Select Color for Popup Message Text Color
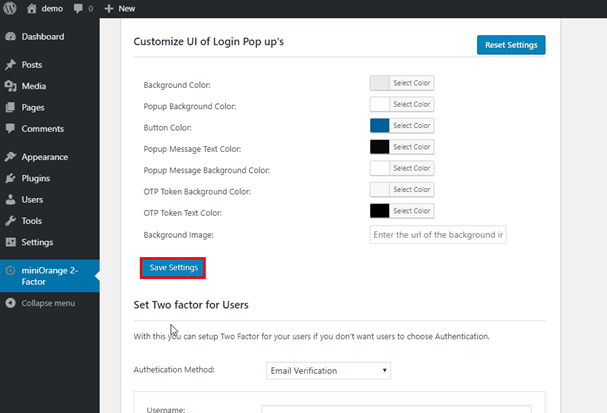 pos(412,147)
